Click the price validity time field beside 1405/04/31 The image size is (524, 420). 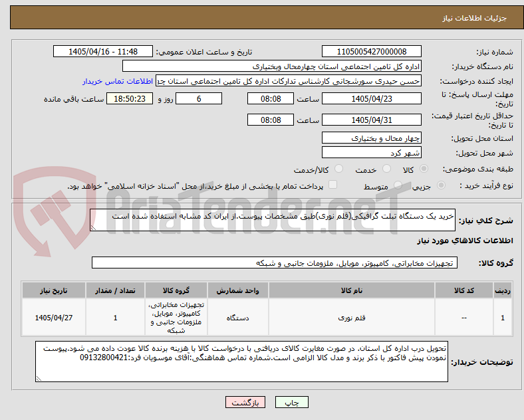pyautogui.click(x=271, y=120)
